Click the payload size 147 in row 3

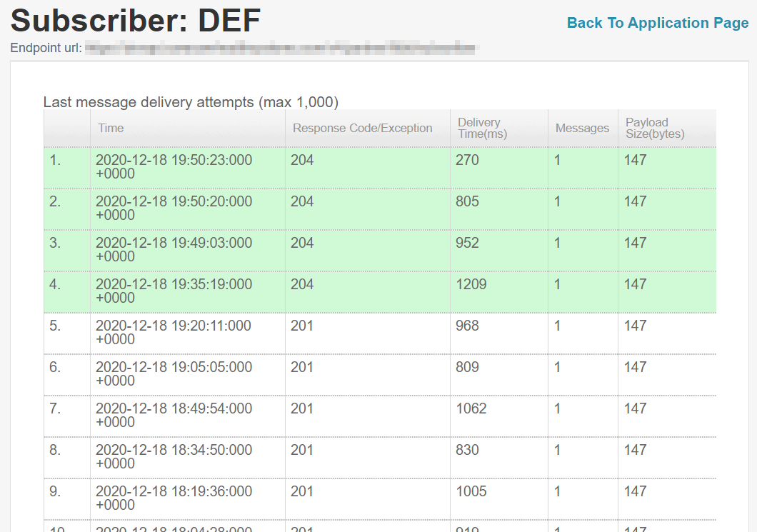click(635, 243)
